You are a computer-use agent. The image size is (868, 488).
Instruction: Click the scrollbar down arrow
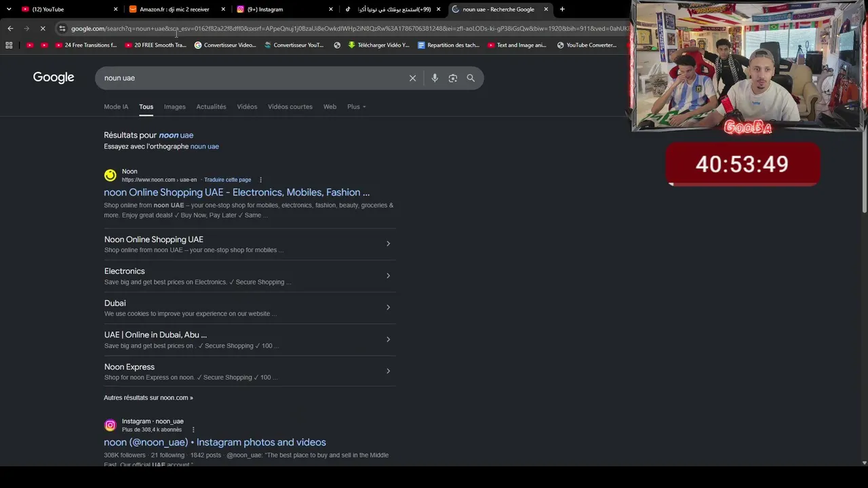click(x=864, y=463)
